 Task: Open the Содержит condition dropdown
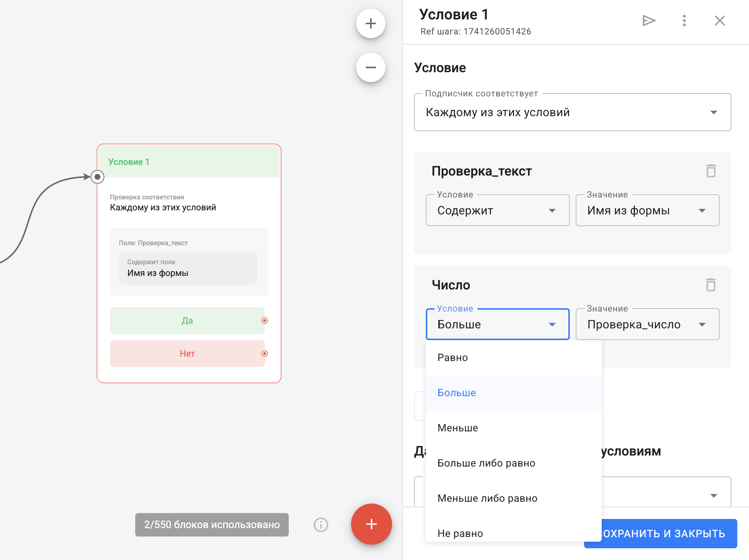tap(497, 210)
